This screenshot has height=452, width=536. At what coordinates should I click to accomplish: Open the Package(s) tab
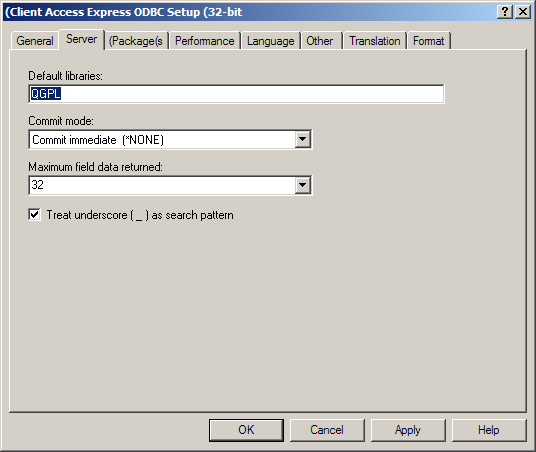click(x=136, y=41)
